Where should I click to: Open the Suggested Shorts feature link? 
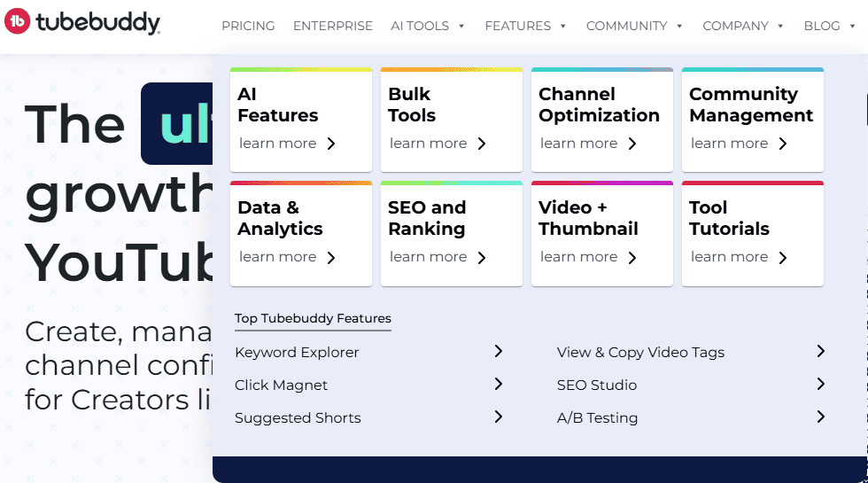[x=298, y=417]
